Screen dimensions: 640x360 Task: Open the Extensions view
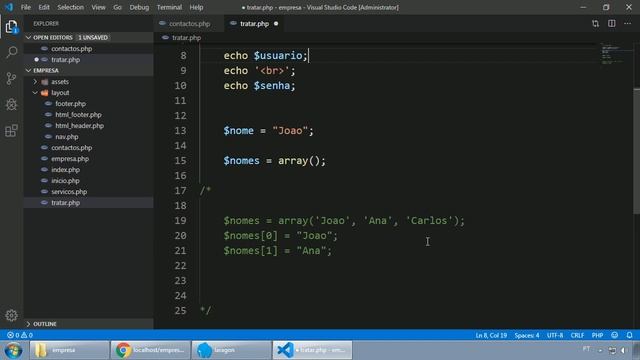click(11, 131)
